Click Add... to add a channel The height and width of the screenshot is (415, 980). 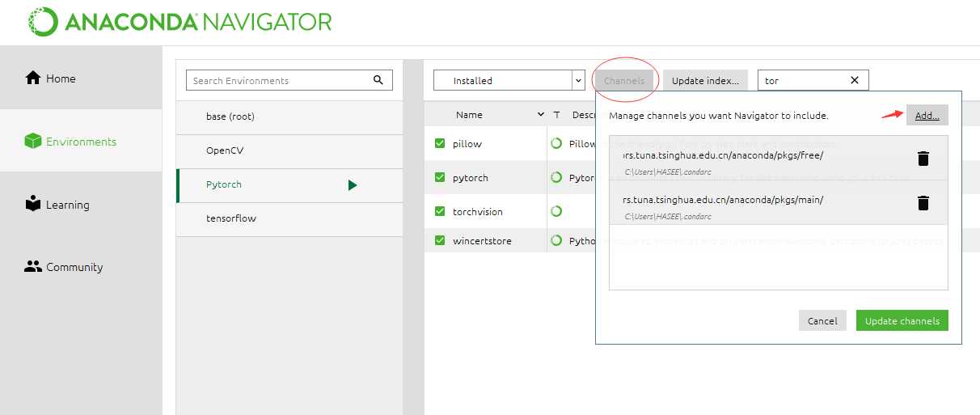coord(927,116)
